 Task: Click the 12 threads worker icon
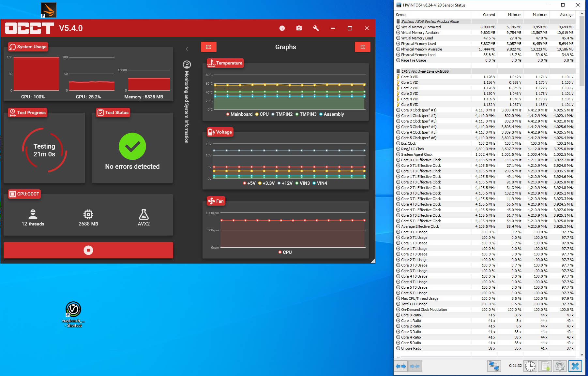33,214
